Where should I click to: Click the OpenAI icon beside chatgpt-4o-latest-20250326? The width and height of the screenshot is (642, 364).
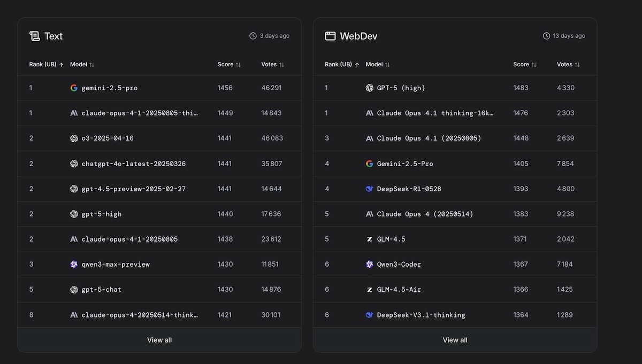point(74,164)
